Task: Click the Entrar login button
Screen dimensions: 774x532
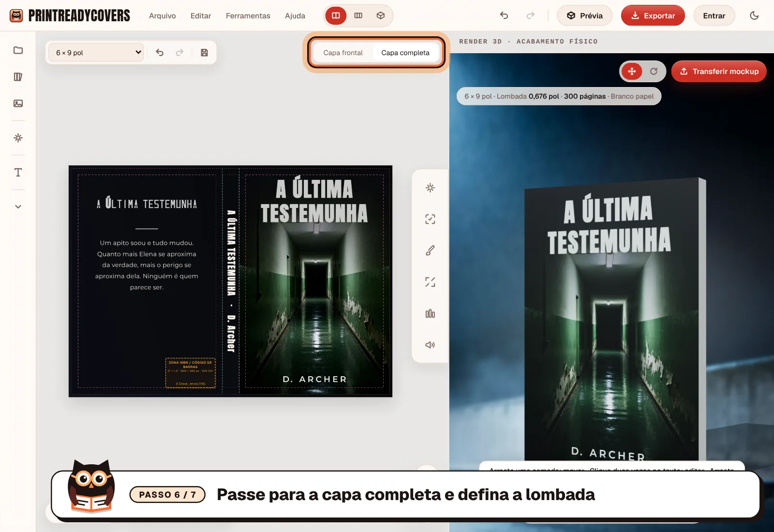Action: [714, 15]
